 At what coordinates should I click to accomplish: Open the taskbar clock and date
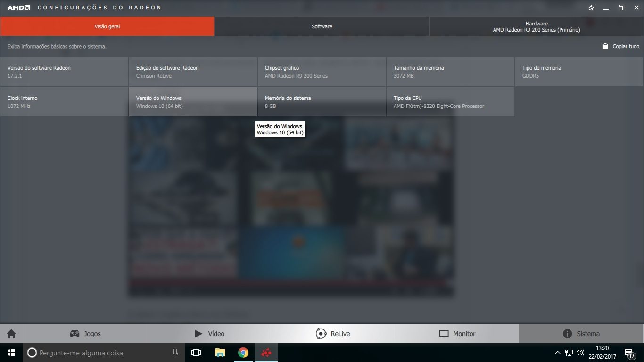click(602, 353)
